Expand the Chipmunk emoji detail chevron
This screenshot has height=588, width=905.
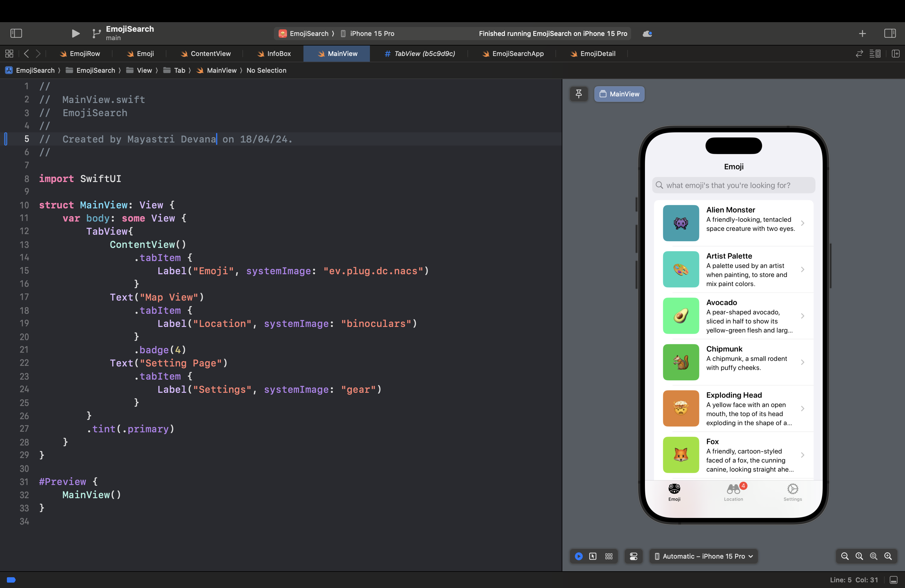tap(803, 362)
